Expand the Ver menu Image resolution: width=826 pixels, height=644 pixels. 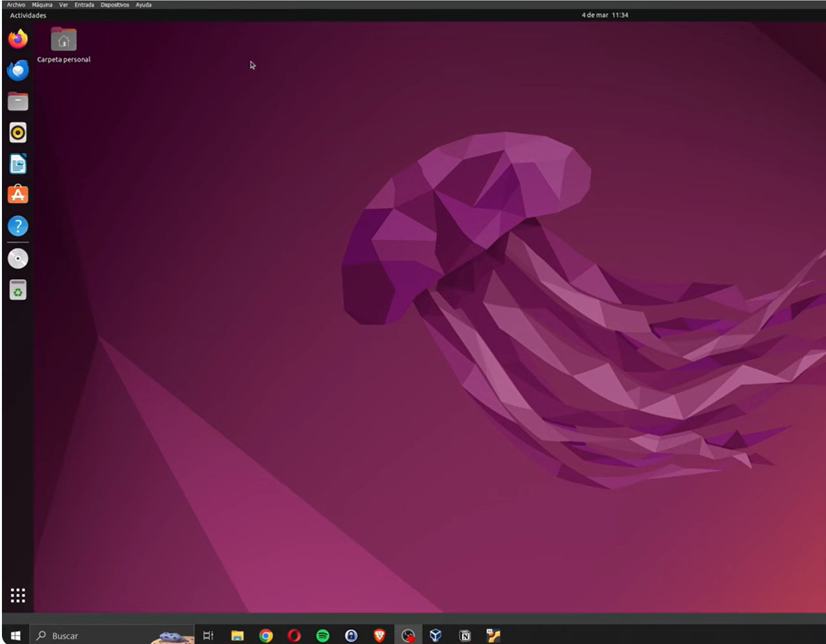63,5
